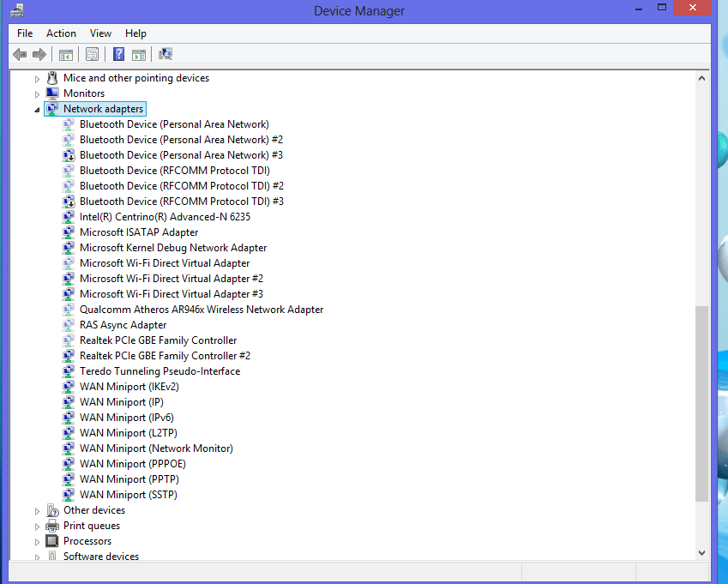Click the vertical scrollbar thumb
728x584 pixels.
pyautogui.click(x=701, y=403)
